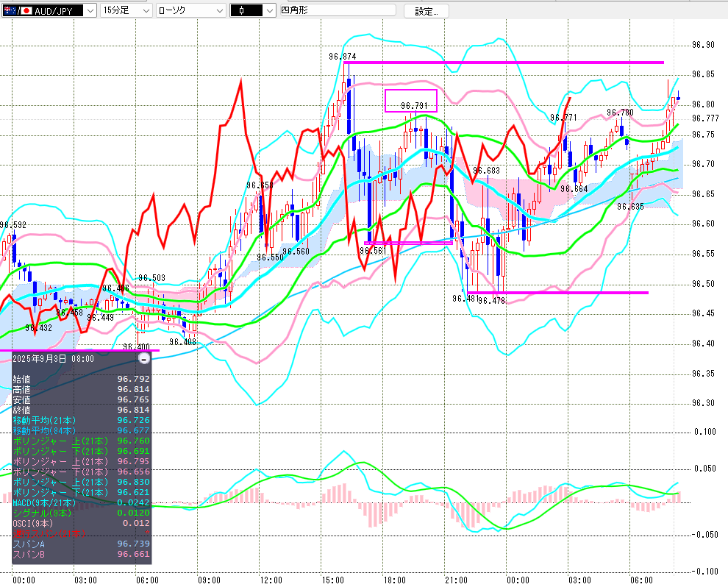Open the AUD/JPY currency pair dropdown
The width and height of the screenshot is (728, 587).
pyautogui.click(x=49, y=10)
